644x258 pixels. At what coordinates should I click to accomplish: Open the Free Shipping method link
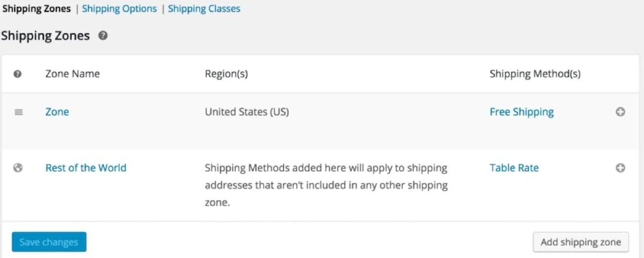[x=522, y=112]
